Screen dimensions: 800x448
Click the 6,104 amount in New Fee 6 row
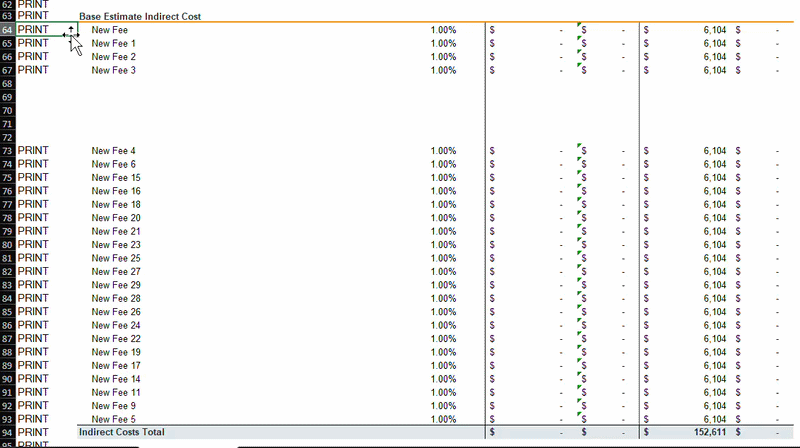click(x=720, y=164)
